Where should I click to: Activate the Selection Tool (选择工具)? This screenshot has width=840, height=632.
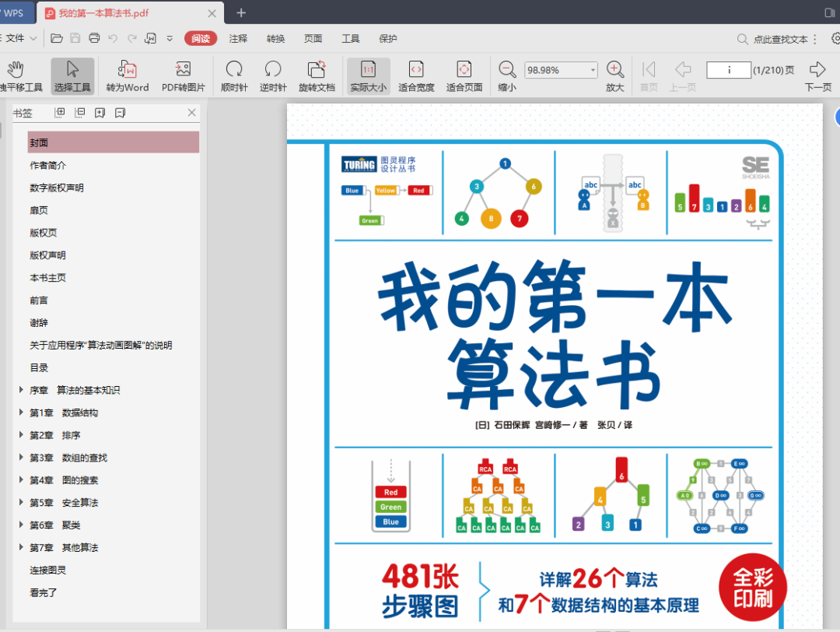[x=72, y=69]
